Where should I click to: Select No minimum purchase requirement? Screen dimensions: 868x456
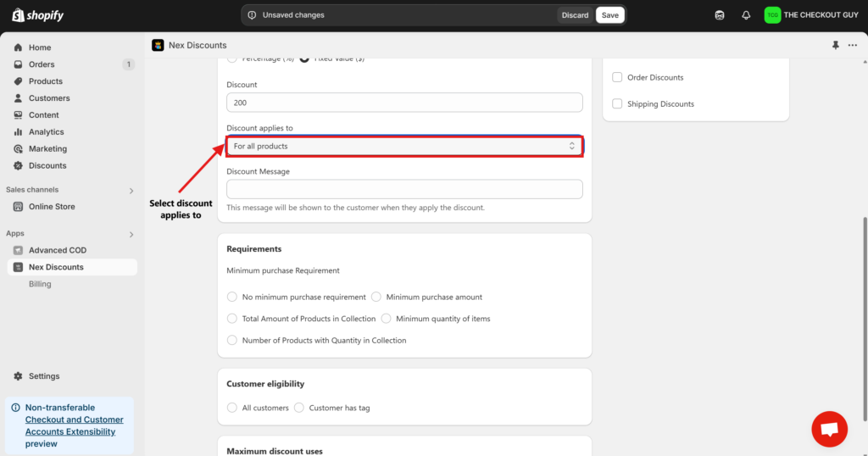click(x=232, y=298)
